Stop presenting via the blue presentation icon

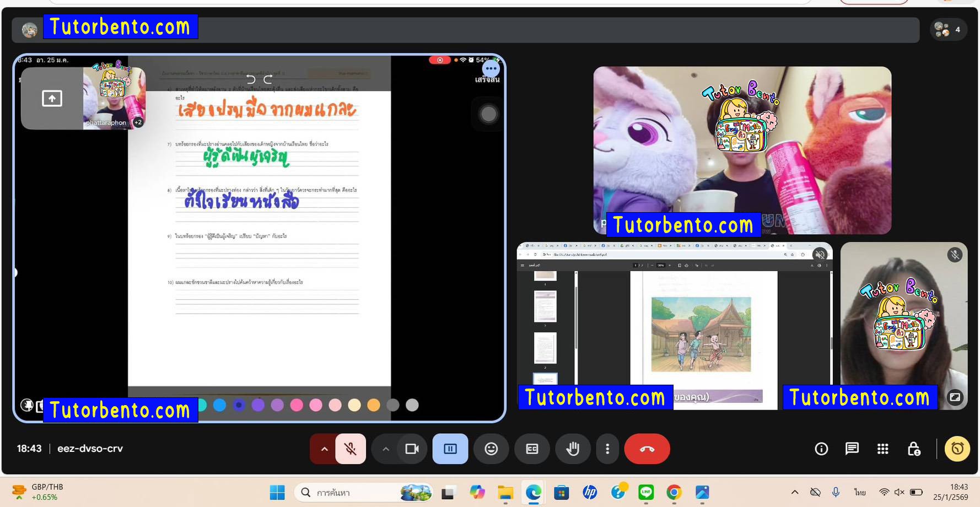coord(450,449)
